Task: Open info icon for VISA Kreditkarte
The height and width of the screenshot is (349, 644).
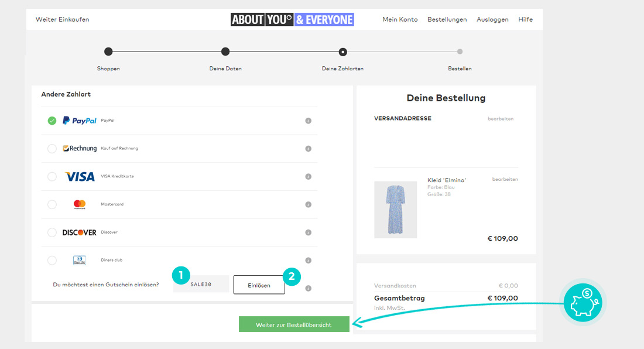Action: 308,177
